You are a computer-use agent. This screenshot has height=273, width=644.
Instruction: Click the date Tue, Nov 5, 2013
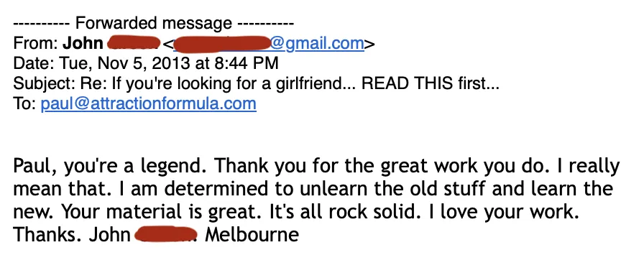coord(125,64)
